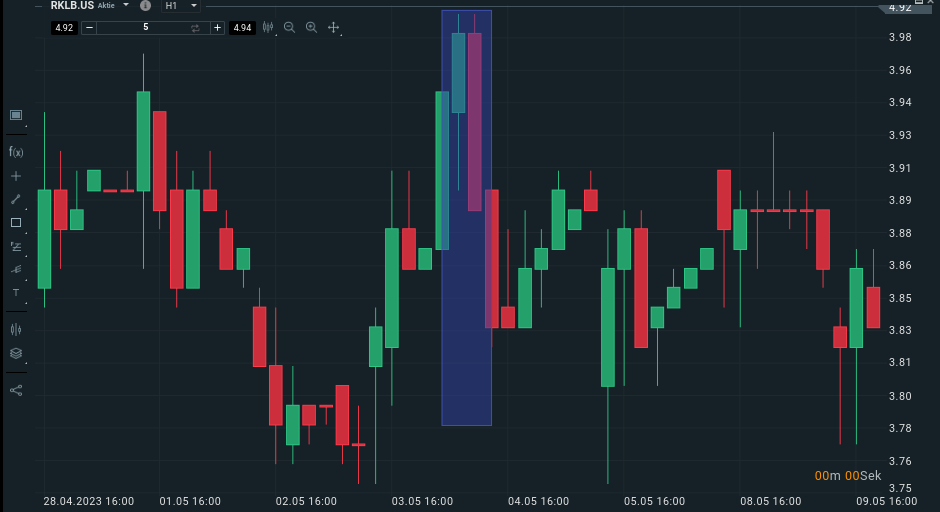Click the RKLB.US symbol name
This screenshot has width=940, height=512.
click(x=72, y=5)
